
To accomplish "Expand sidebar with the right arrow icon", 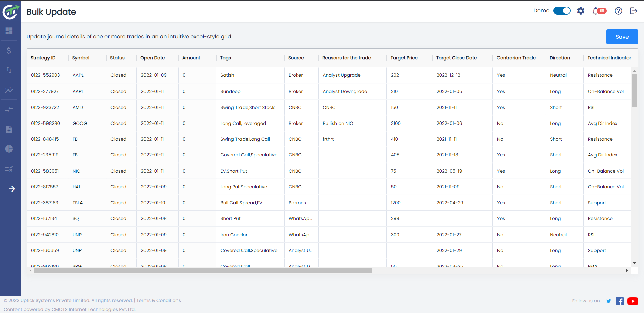I will (12, 189).
